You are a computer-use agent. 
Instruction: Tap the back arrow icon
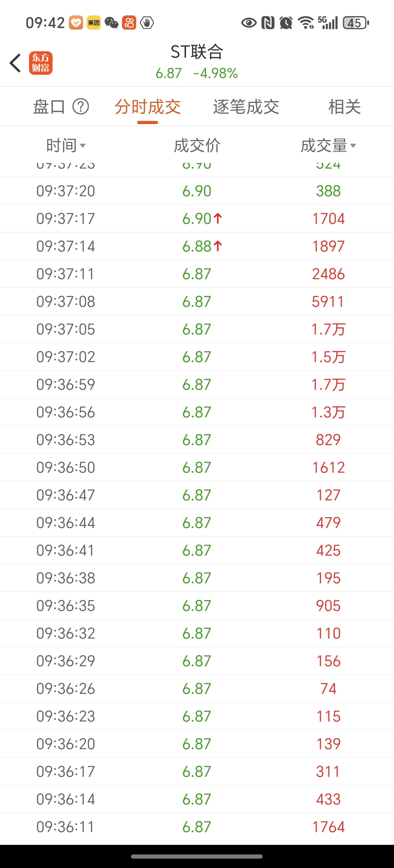coord(15,63)
